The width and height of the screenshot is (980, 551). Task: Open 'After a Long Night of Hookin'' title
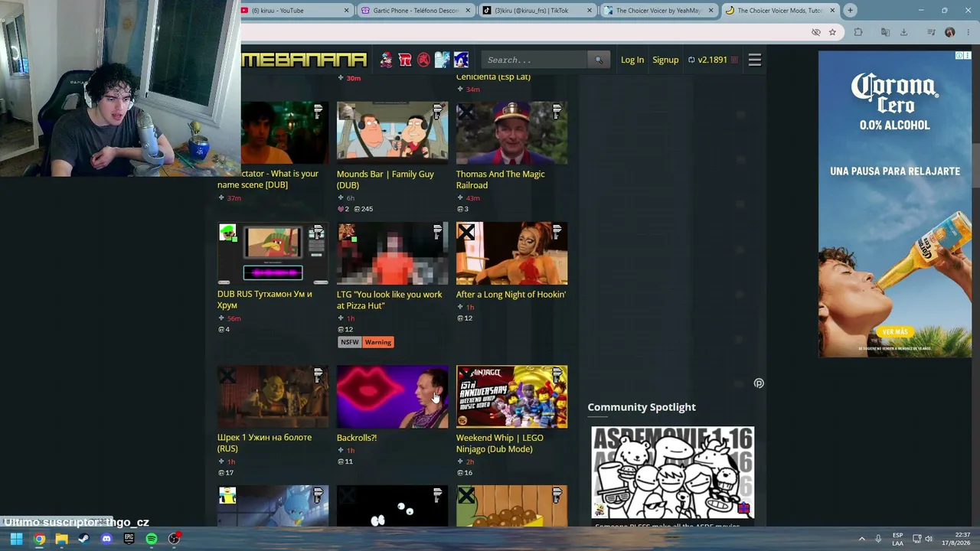tap(511, 295)
